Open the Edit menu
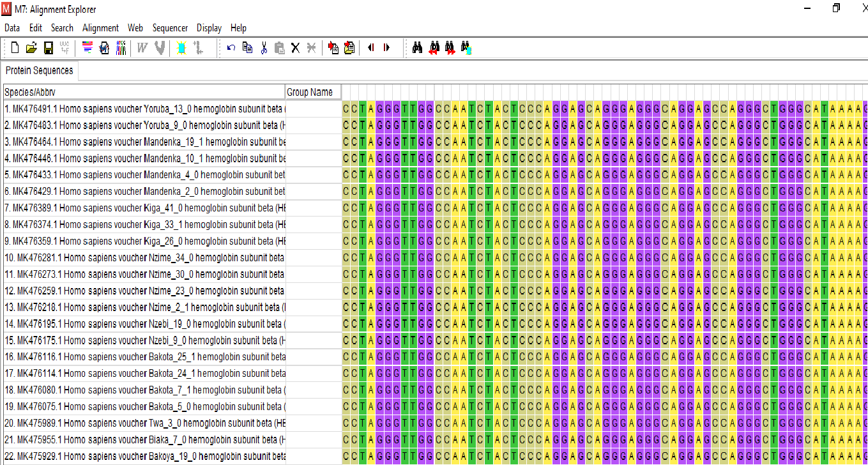 tap(36, 28)
